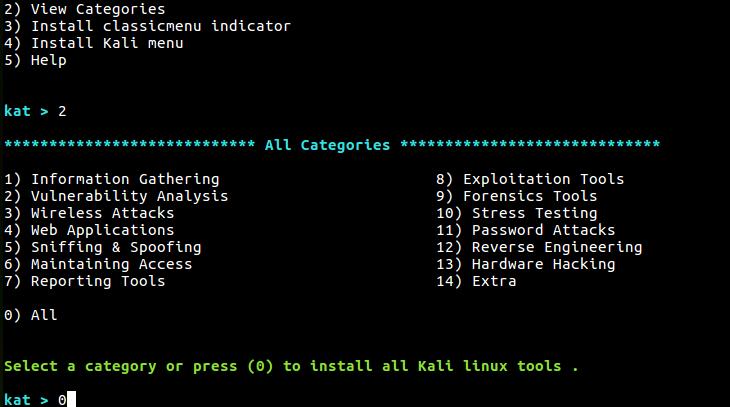Select the Information Gathering category
Image resolution: width=730 pixels, height=407 pixels.
pyautogui.click(x=112, y=179)
